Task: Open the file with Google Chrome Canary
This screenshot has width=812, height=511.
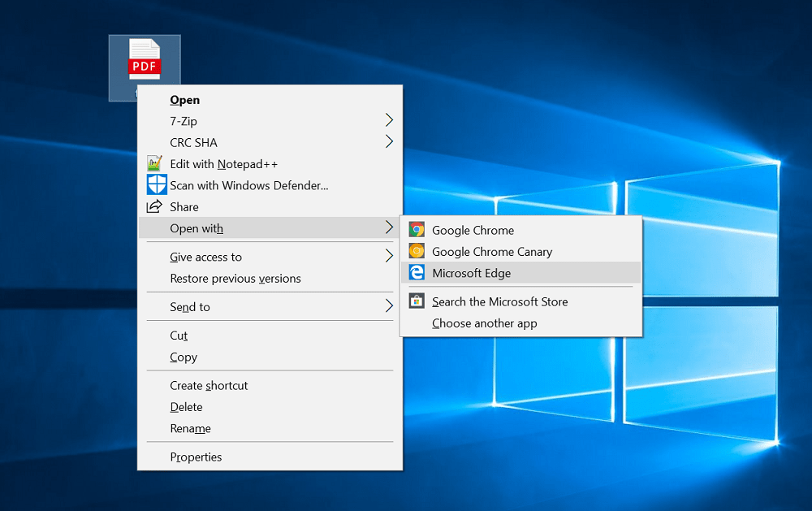Action: (521, 251)
